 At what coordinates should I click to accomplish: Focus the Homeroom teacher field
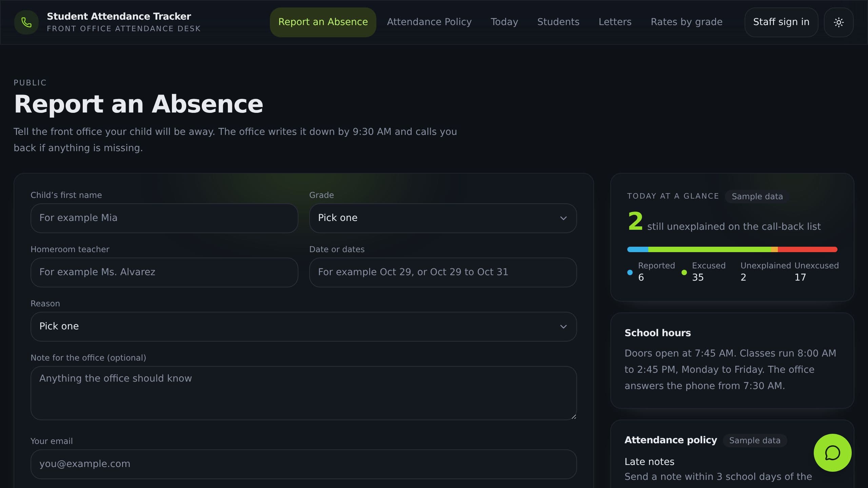pos(164,272)
